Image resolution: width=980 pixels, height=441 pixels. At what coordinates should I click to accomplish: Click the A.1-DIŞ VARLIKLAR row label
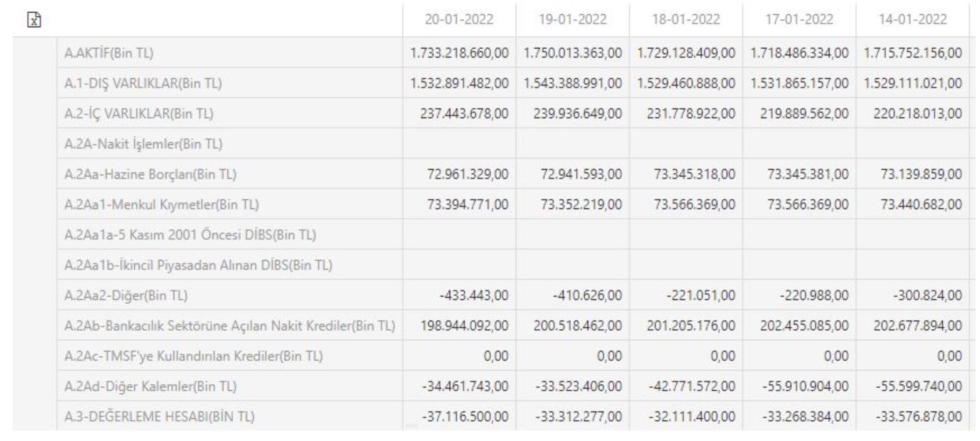[x=143, y=84]
